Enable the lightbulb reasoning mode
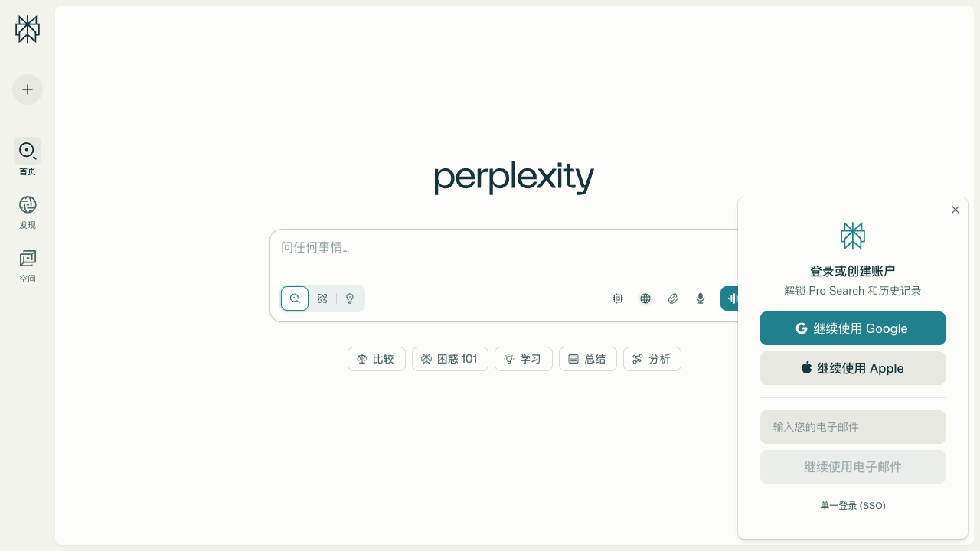Viewport: 980px width, 551px height. coord(350,298)
